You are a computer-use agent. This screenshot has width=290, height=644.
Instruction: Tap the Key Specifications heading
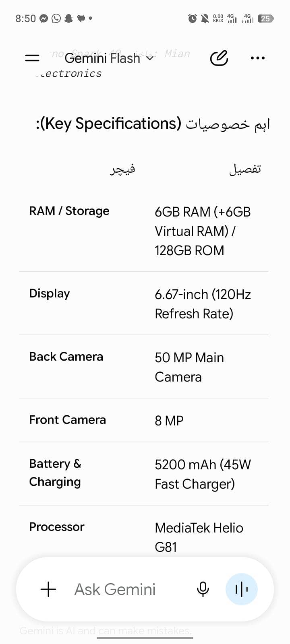[x=153, y=124]
